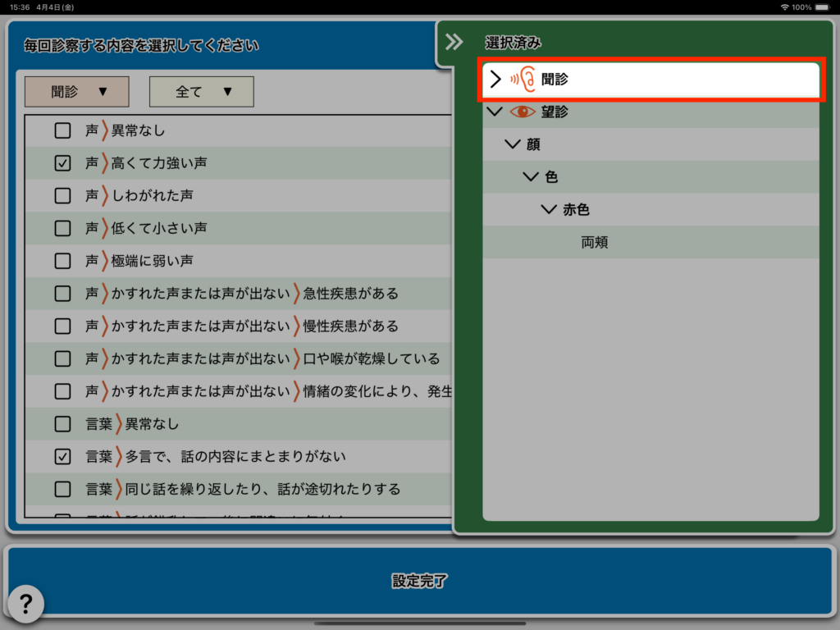
Task: Uncheck the 高くて力強い声 checkbox
Action: 62,162
